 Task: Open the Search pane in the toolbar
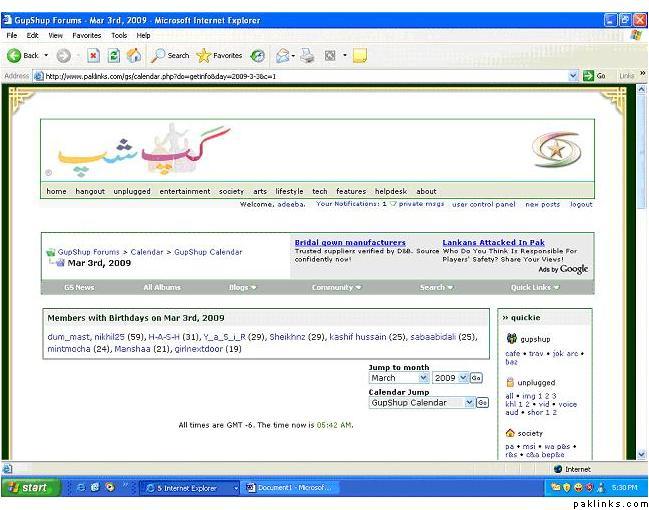pos(170,55)
